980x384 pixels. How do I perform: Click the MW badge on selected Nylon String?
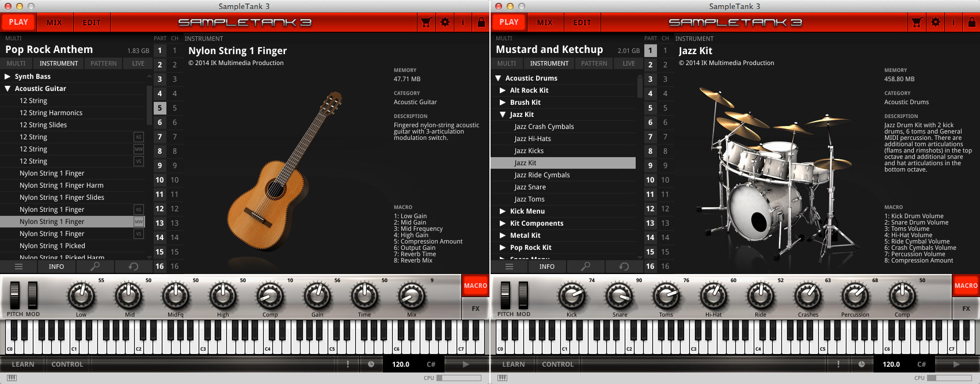[x=139, y=222]
